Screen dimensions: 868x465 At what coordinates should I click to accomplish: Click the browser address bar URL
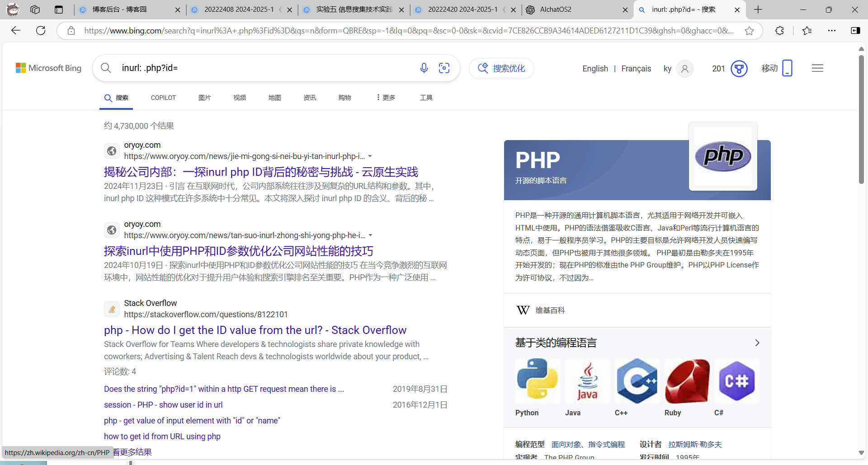click(x=409, y=31)
